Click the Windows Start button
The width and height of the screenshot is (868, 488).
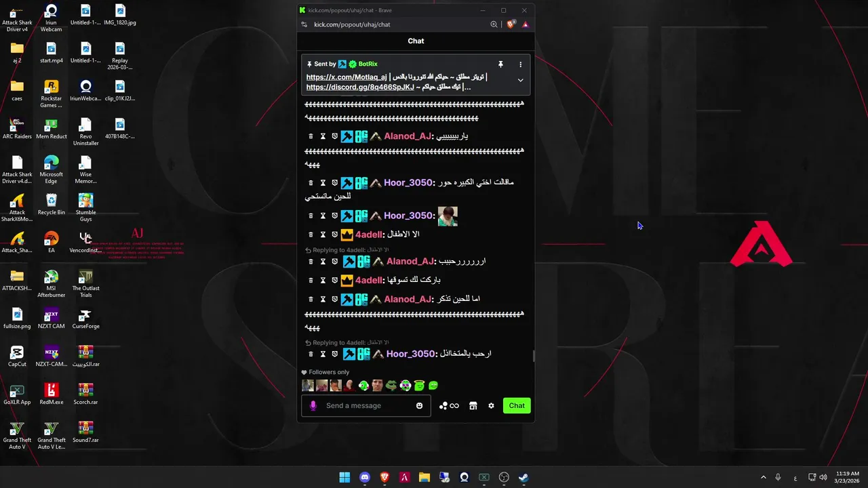[x=344, y=477]
